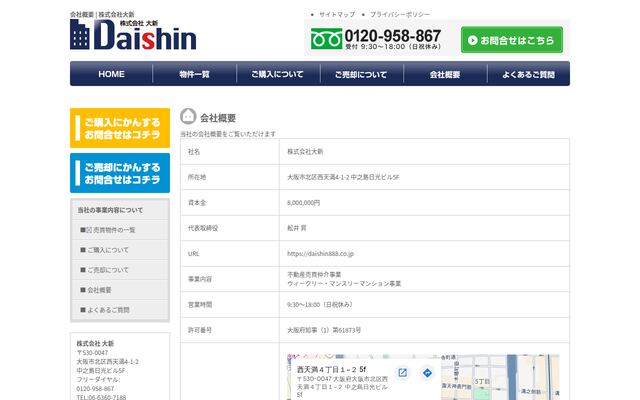
Task: Click the 許可番号 row label
Action: (x=200, y=330)
